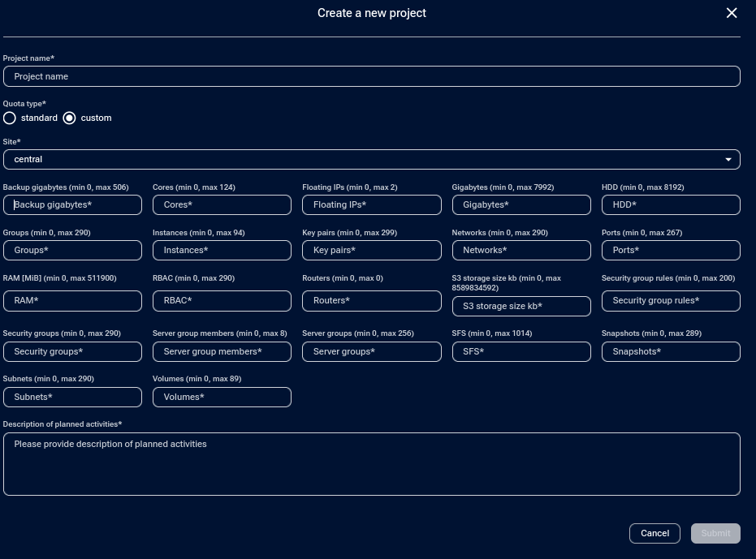The width and height of the screenshot is (756, 559).
Task: Focus the Instances quota field
Action: point(222,251)
